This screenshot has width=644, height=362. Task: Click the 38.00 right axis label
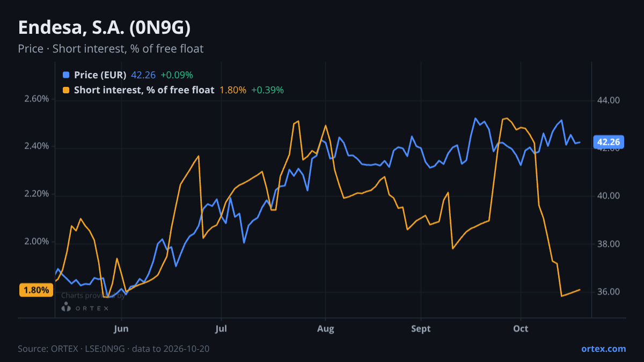tap(609, 244)
